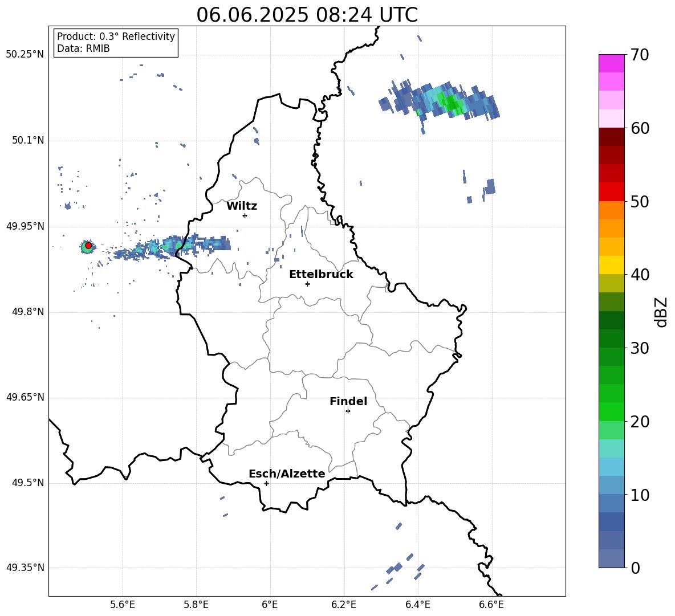Click the 60 tick label on colorbar

[x=639, y=128]
